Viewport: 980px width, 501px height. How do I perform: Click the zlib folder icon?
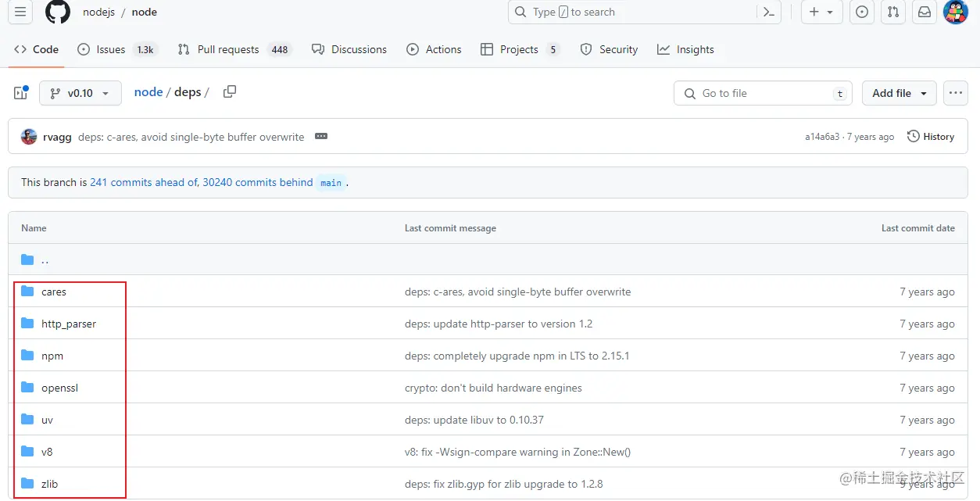[27, 484]
